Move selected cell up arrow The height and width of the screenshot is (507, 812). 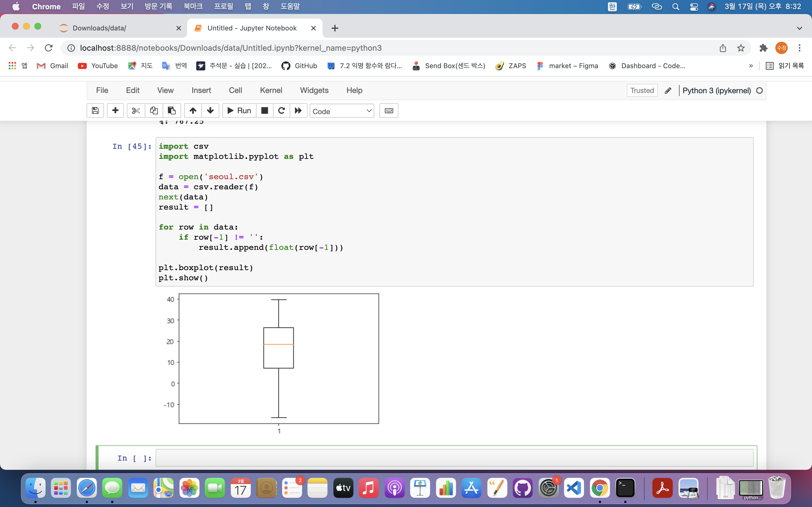point(193,111)
